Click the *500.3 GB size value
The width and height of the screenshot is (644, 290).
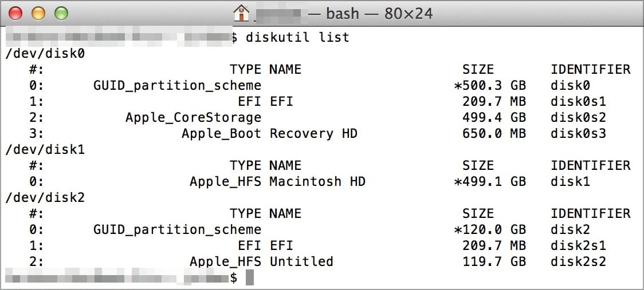[x=490, y=86]
